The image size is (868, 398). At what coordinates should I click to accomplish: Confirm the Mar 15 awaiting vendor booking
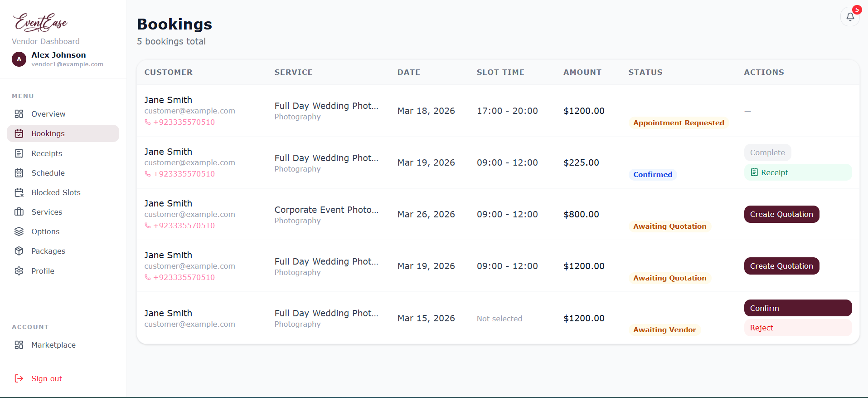point(798,308)
